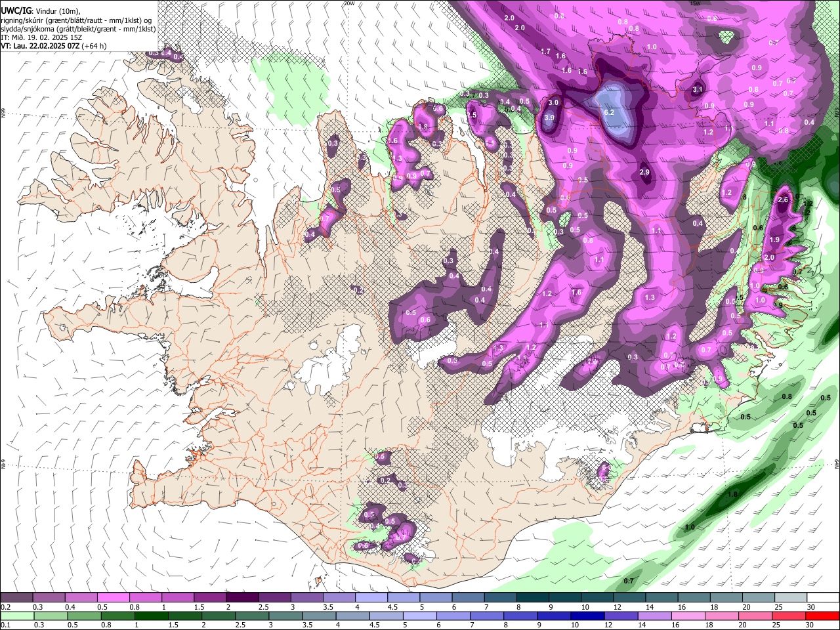Click bright pink 0.5–0.8 swatch in upper legend row
Image resolution: width=840 pixels, height=630 pixels.
(x=114, y=597)
